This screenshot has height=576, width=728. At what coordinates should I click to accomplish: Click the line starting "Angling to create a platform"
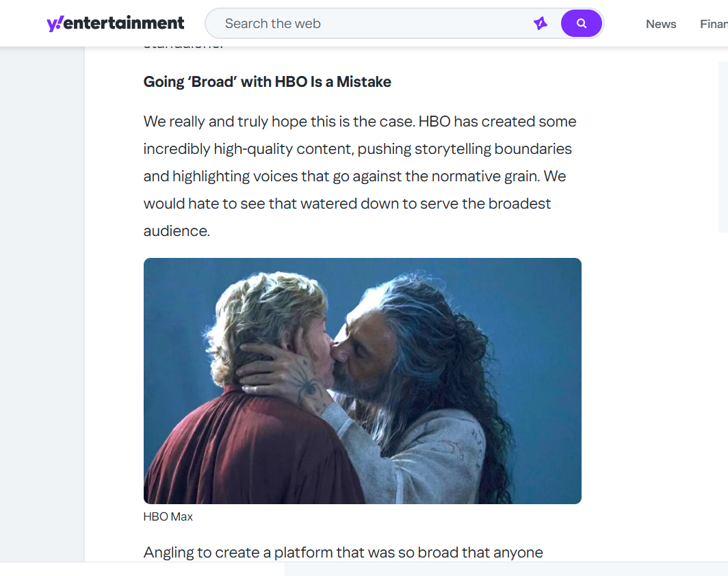click(x=343, y=552)
